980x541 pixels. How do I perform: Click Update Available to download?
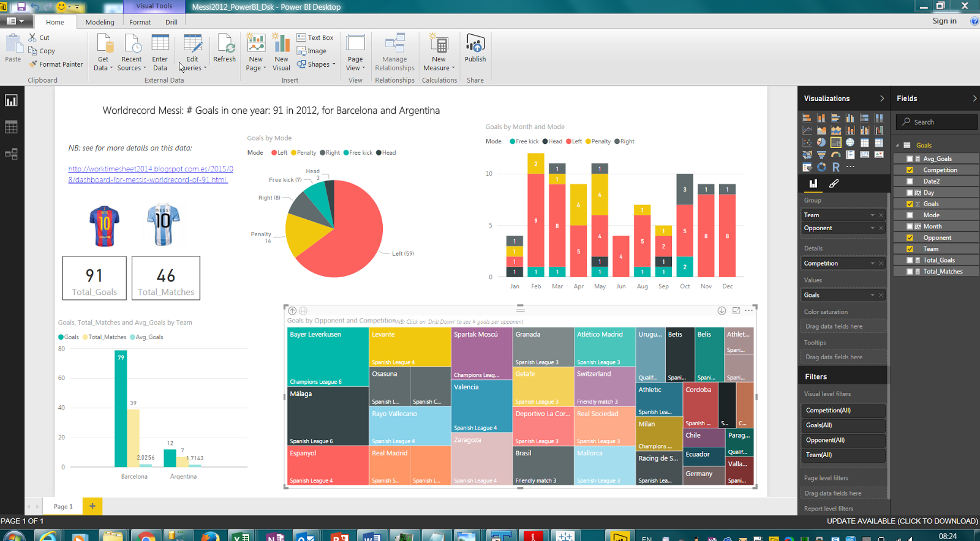pos(902,521)
